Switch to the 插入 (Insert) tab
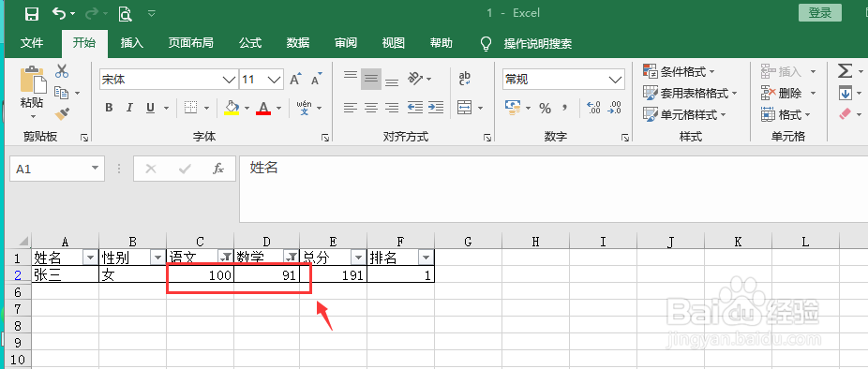The height and width of the screenshot is (369, 868). point(132,43)
